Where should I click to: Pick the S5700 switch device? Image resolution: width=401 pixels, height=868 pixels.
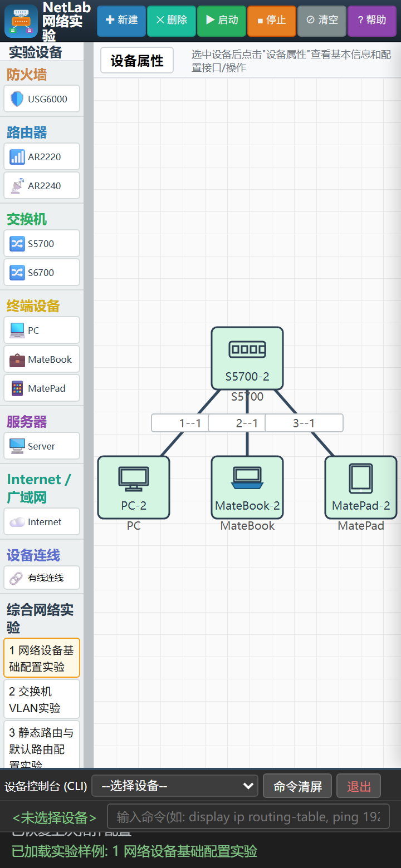coord(42,244)
